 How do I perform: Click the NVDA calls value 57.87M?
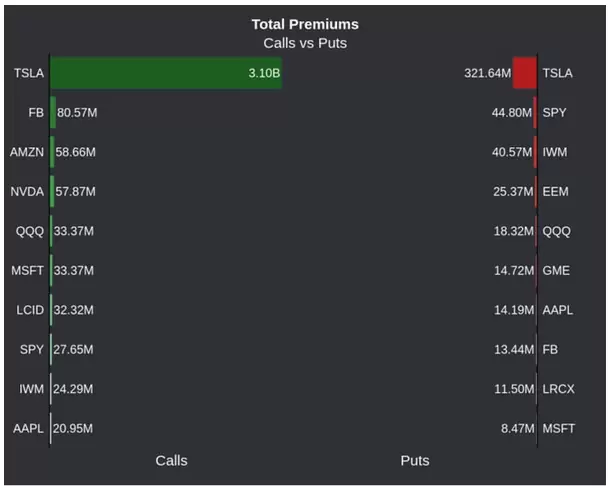tap(75, 192)
